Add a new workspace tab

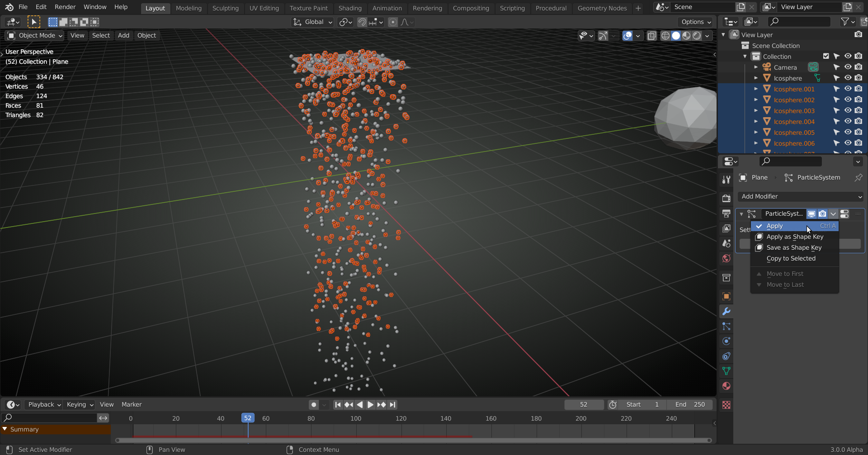(638, 8)
